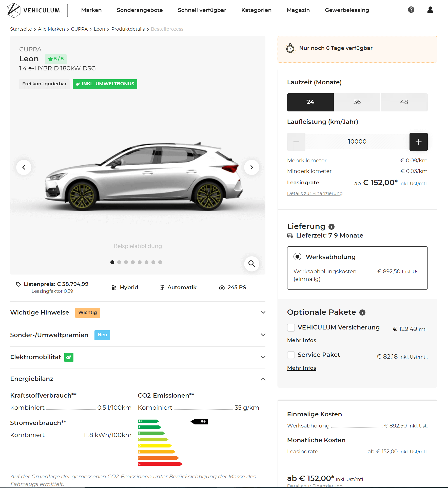This screenshot has width=448, height=488.
Task: Click the delivery truck Lieferzeit icon
Action: point(290,236)
